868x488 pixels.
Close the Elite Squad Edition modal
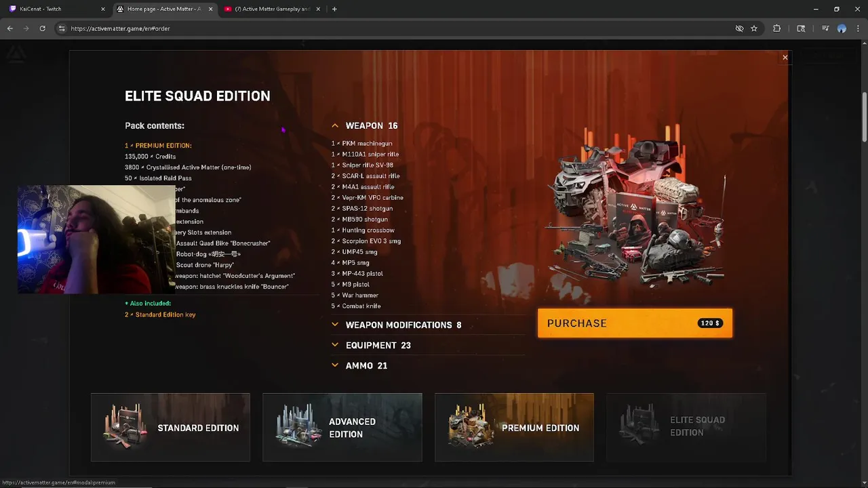[785, 58]
